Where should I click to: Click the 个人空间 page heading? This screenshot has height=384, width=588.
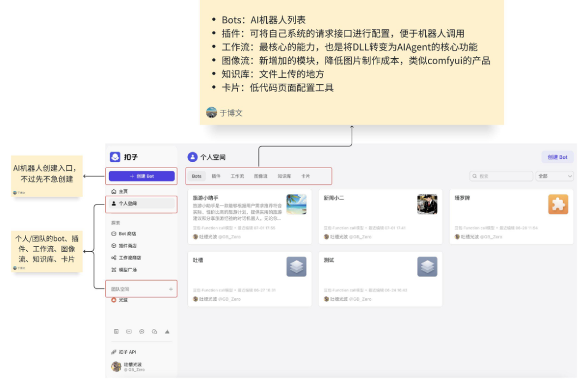(x=213, y=157)
